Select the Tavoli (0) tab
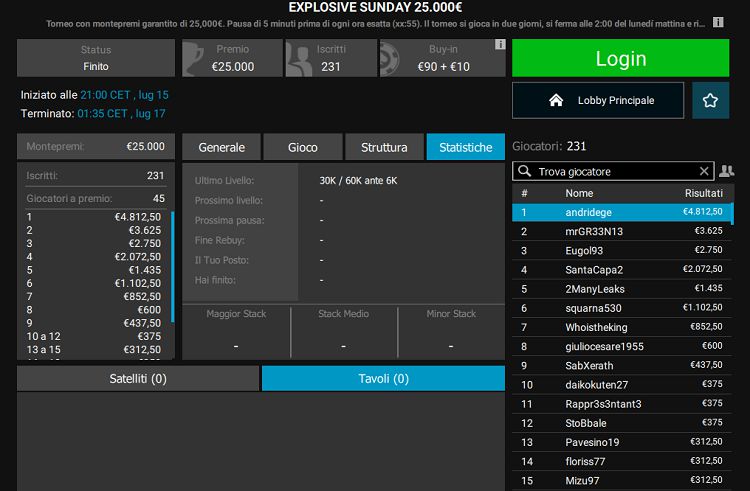Screen dimensions: 750x491 click(383, 379)
